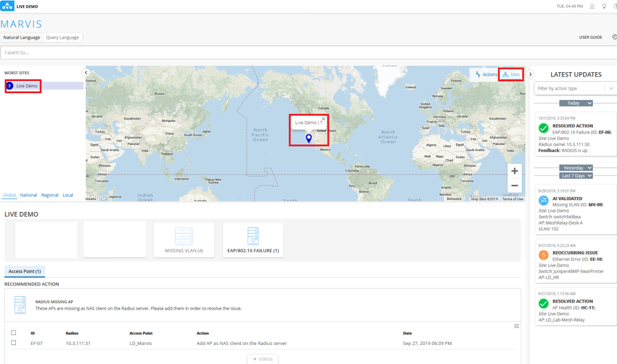
Task: Switch to Query Language mode
Action: pos(63,37)
